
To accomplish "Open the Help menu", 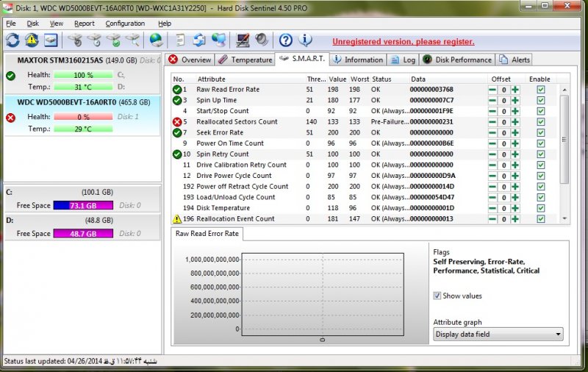I will pyautogui.click(x=164, y=24).
